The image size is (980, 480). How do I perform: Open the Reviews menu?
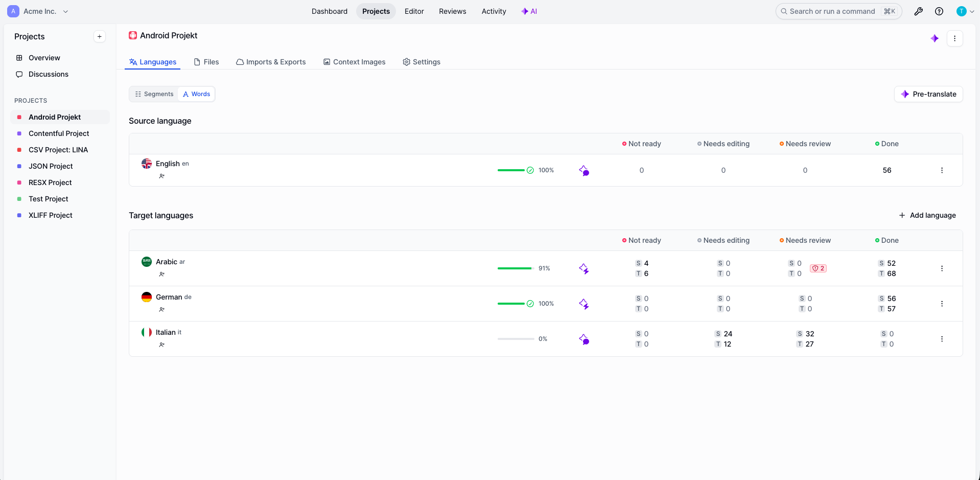click(x=453, y=11)
